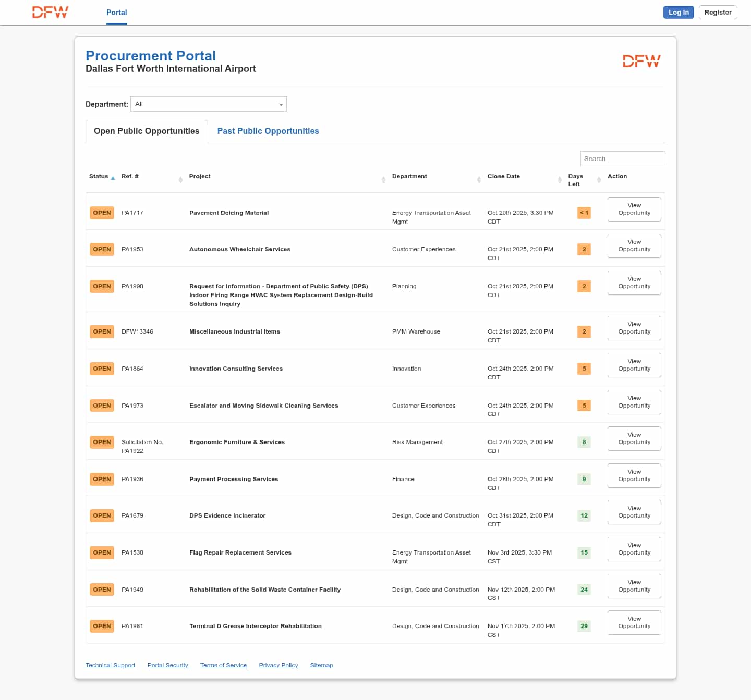Select Open Public Opportunities tab

coord(147,131)
